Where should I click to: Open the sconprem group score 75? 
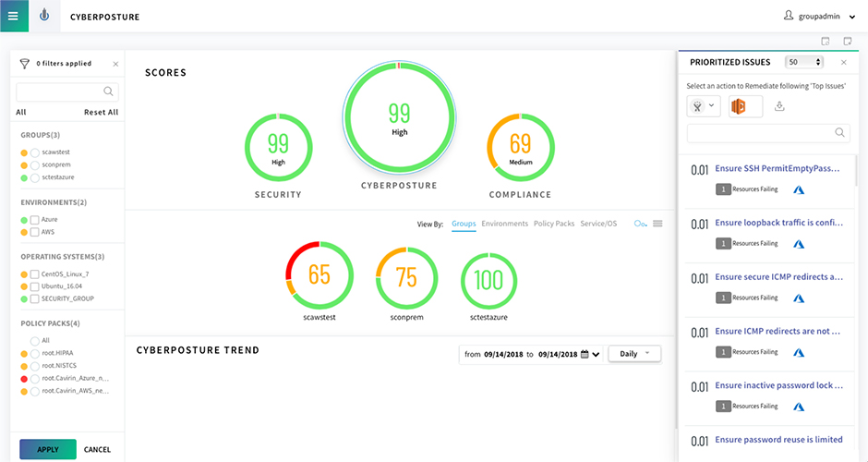[x=406, y=278]
